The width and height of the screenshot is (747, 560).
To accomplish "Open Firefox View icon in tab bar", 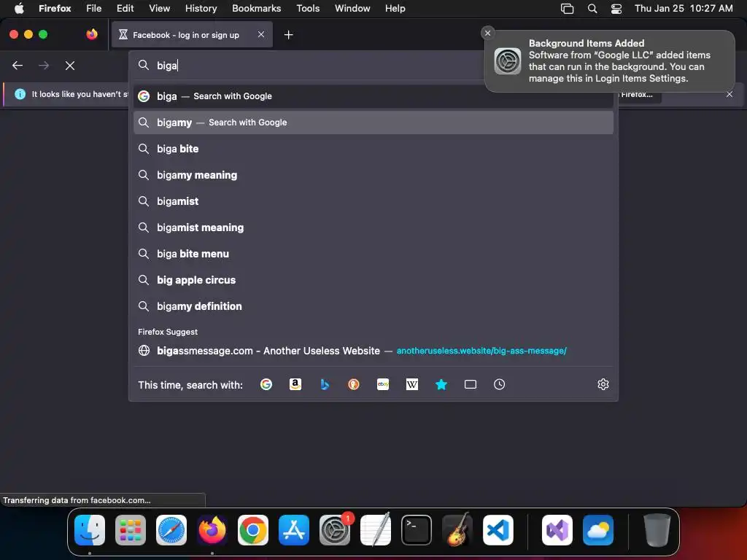I will (92, 34).
